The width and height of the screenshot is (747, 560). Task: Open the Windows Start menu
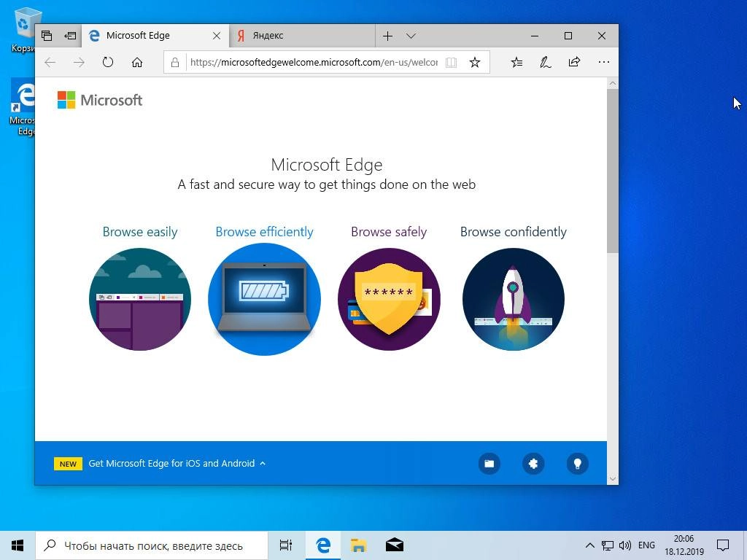click(18, 545)
